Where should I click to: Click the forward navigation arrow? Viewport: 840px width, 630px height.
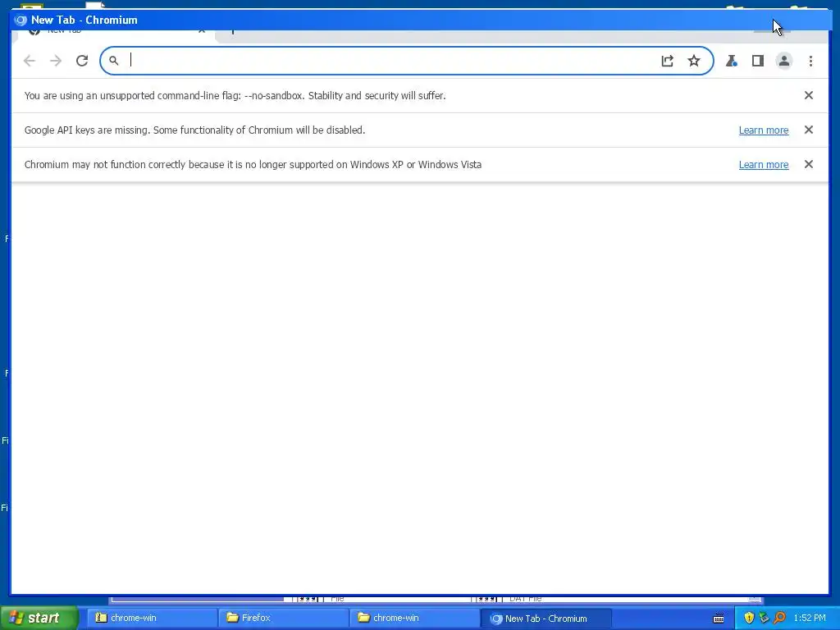tap(56, 61)
